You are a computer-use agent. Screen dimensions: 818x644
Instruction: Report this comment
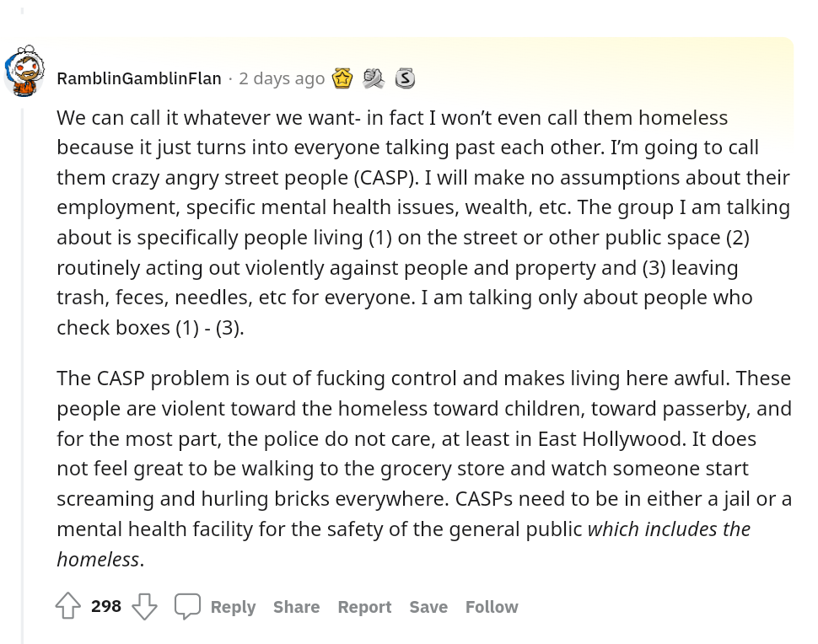(364, 607)
